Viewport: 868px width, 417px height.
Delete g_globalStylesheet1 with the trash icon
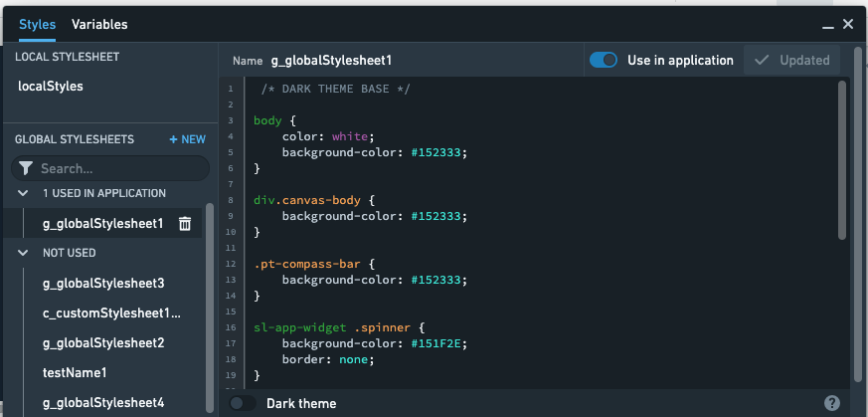[x=185, y=224]
